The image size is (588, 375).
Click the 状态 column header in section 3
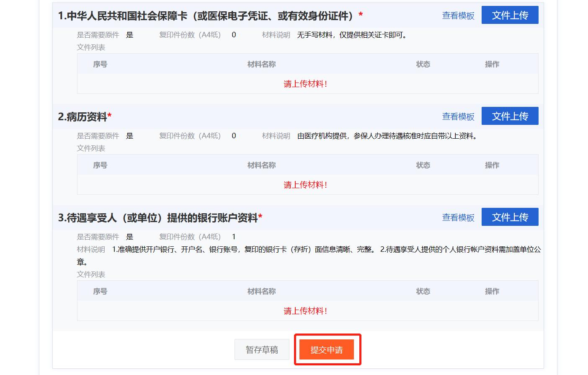[423, 290]
